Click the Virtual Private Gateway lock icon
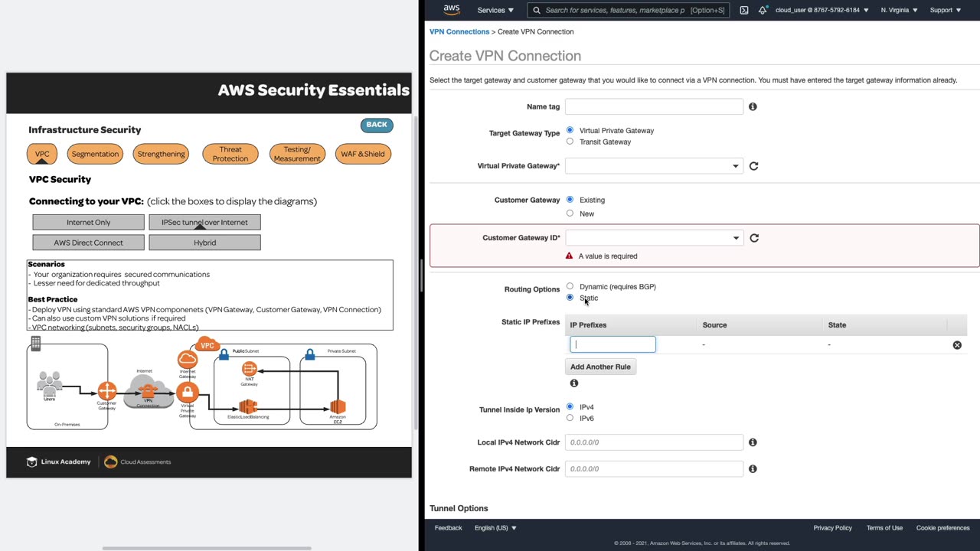This screenshot has height=551, width=980. click(188, 393)
